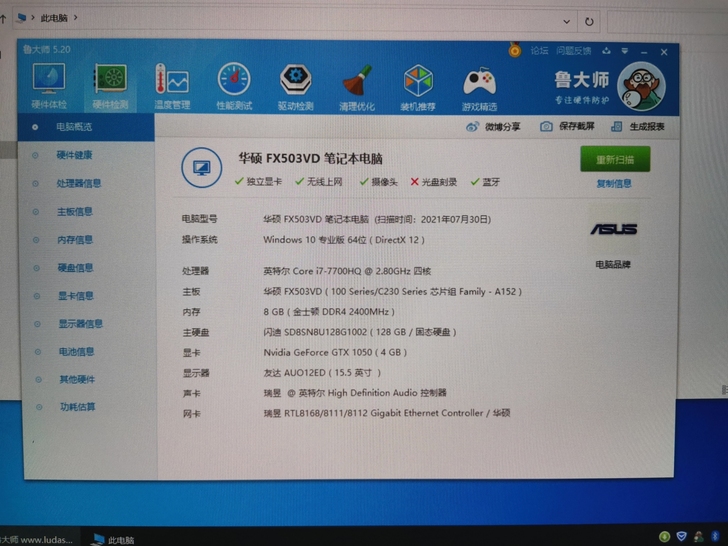Click the 蓝牙 check status
This screenshot has width=728, height=546.
(x=485, y=182)
